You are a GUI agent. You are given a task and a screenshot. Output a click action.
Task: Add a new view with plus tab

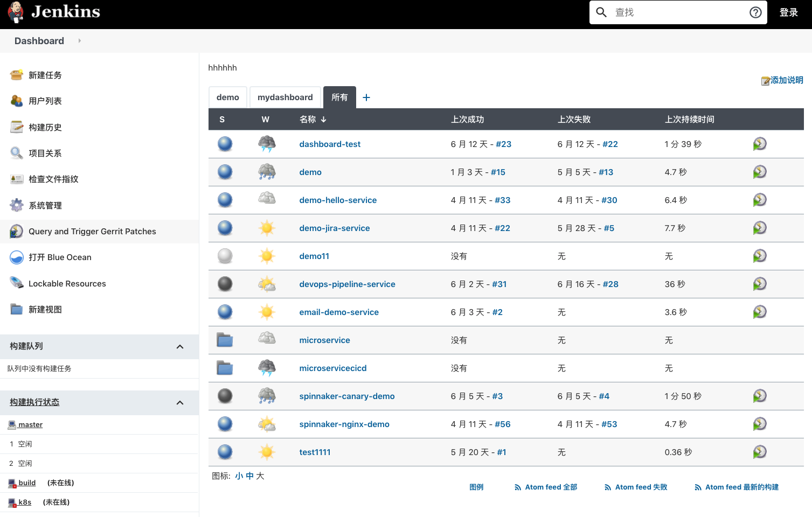pos(366,97)
